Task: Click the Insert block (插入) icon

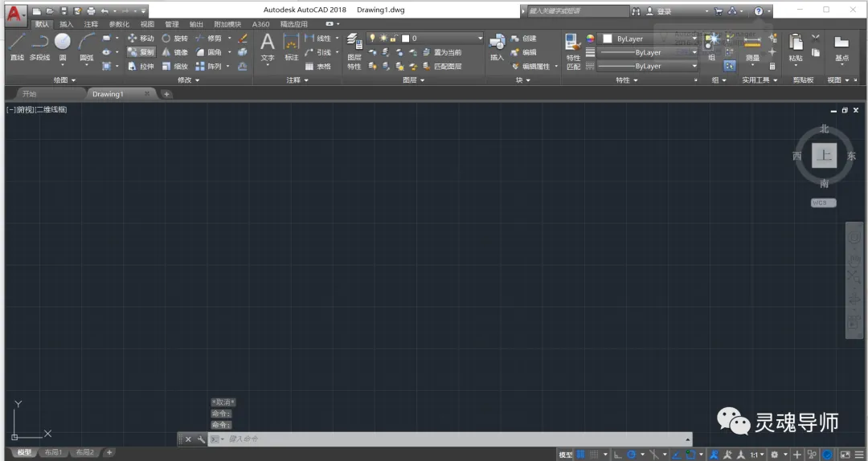Action: click(497, 47)
